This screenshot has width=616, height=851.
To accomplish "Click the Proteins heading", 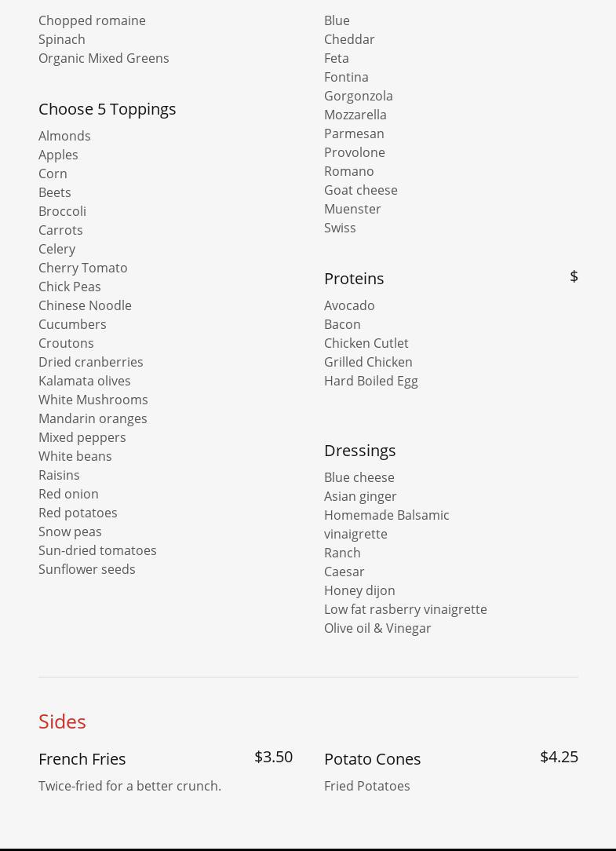I will [x=354, y=279].
